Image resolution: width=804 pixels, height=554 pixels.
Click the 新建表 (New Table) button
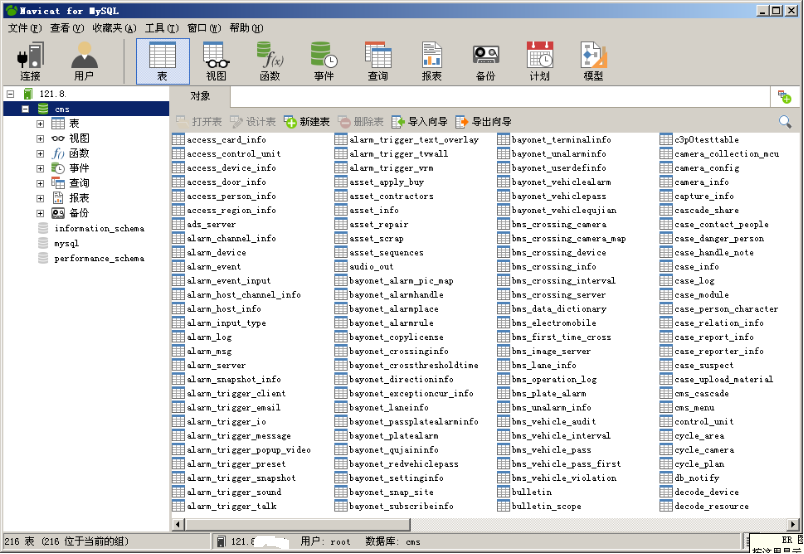coord(307,122)
